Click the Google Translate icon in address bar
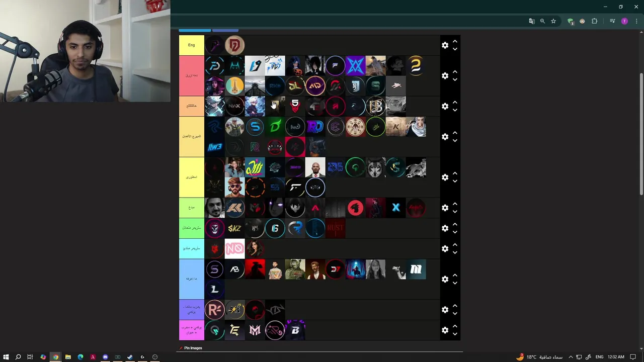Image resolution: width=644 pixels, height=362 pixels. point(532,21)
